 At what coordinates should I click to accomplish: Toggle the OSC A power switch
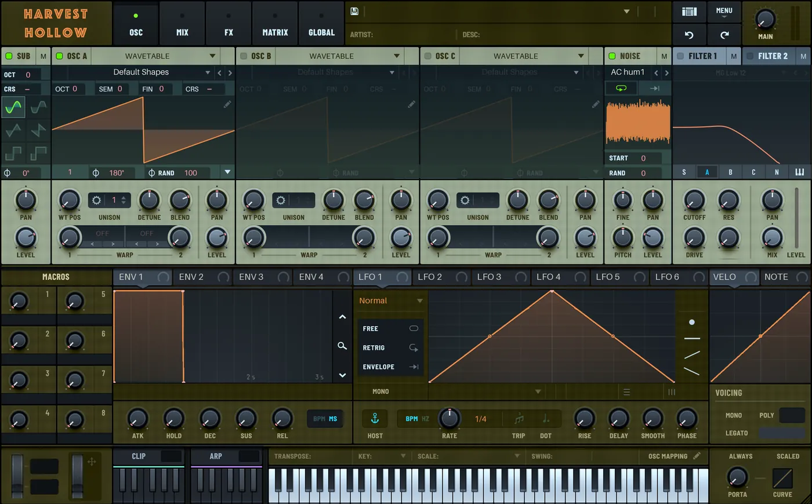(x=59, y=56)
